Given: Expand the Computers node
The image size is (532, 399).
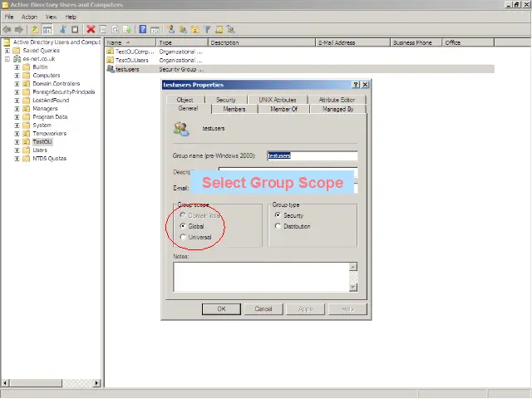Looking at the screenshot, I should (17, 76).
